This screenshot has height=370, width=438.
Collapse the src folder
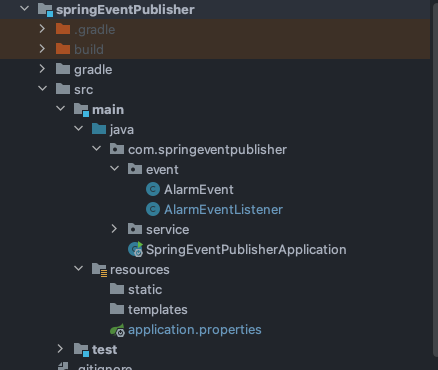pos(42,89)
